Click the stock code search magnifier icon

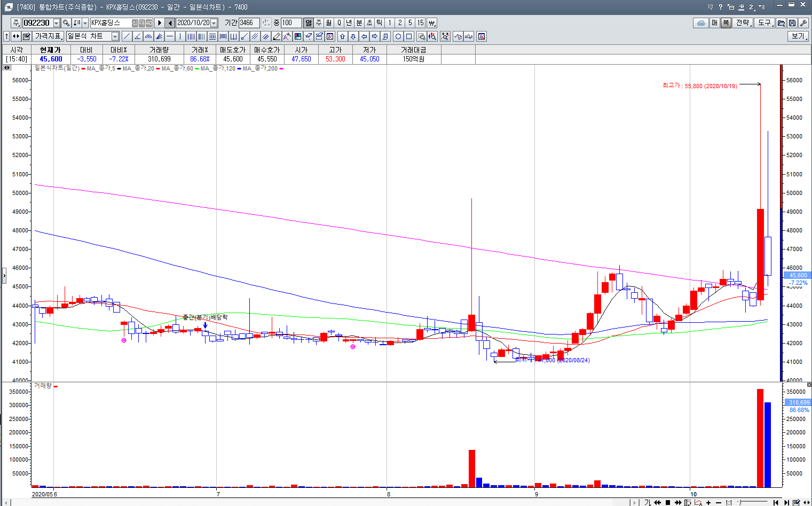coord(66,23)
